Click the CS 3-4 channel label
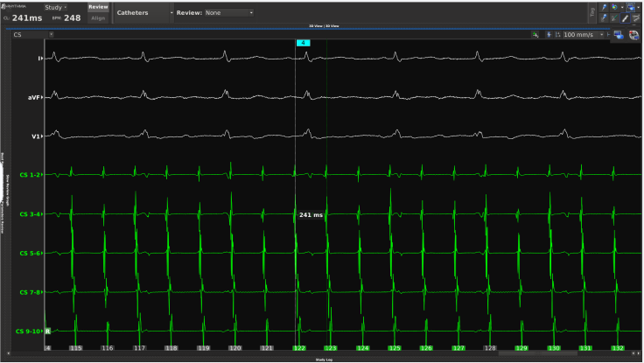Image resolution: width=644 pixels, height=363 pixels. click(30, 213)
